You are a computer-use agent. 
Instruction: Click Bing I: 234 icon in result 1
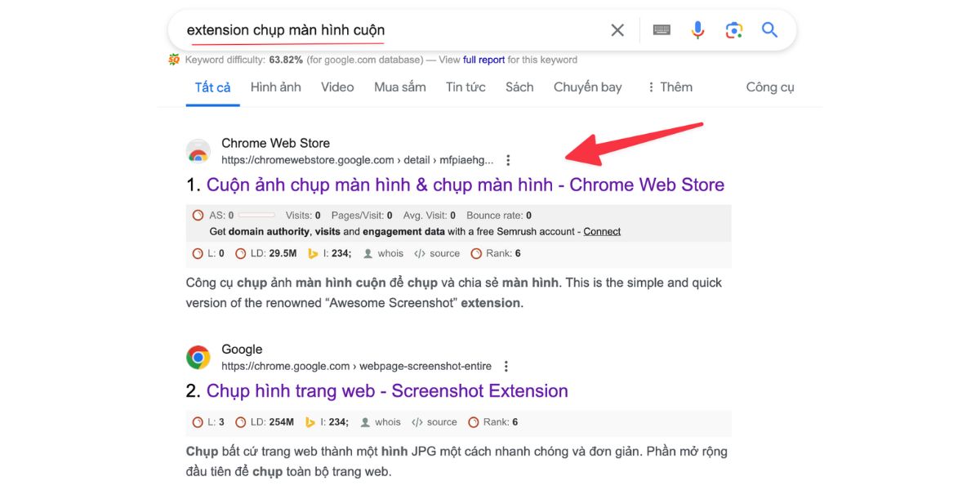(x=312, y=254)
